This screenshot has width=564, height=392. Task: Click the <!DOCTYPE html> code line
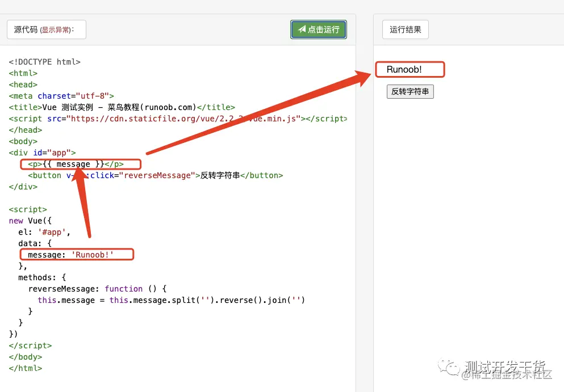pos(45,62)
